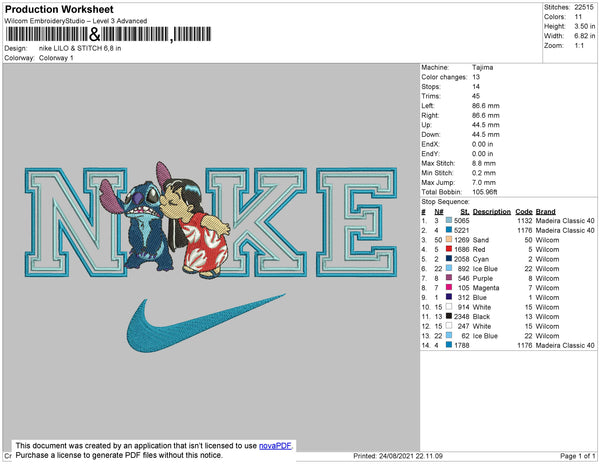Click the Ice Blue swatch with 62 stitches
Screen dimensions: 600x464
tap(449, 335)
